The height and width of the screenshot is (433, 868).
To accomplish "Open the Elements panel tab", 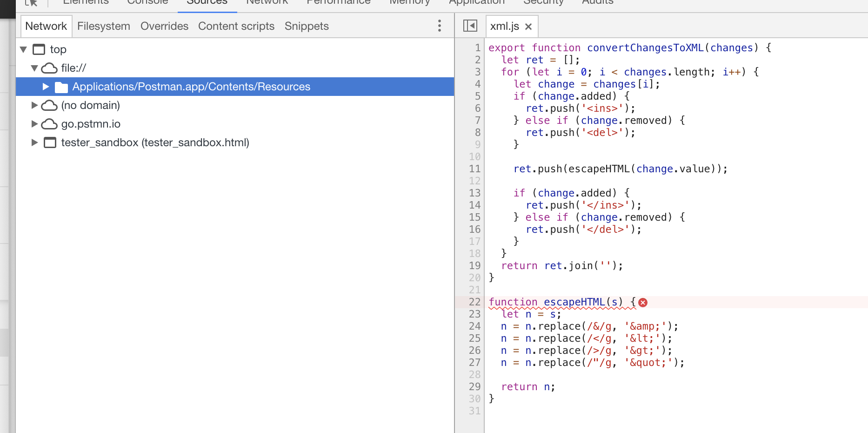I will tap(86, 3).
